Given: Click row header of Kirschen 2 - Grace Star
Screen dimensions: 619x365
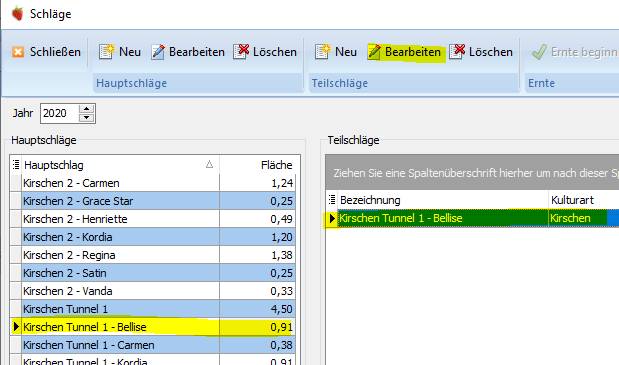Looking at the screenshot, I should click(16, 201).
